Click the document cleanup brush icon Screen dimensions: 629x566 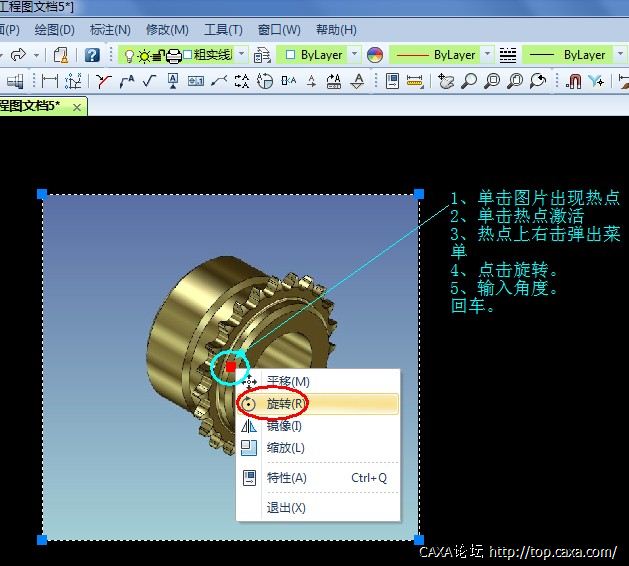pos(61,55)
